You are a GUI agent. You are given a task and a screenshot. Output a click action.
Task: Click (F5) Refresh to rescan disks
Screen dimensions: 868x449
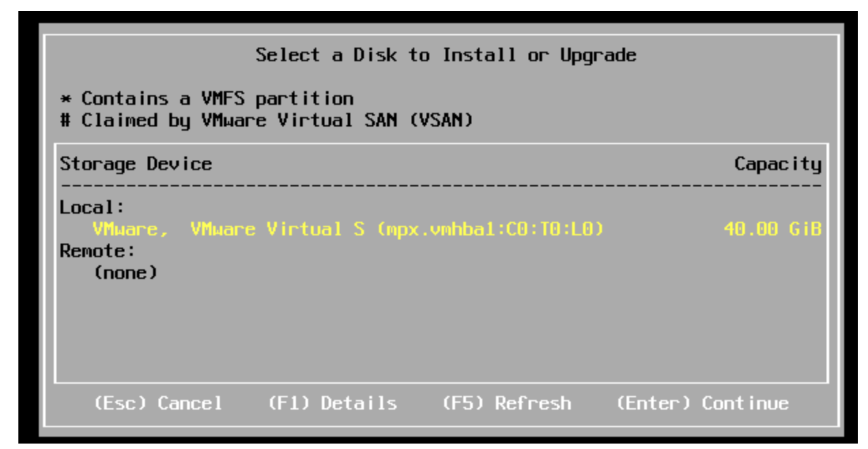pos(507,403)
